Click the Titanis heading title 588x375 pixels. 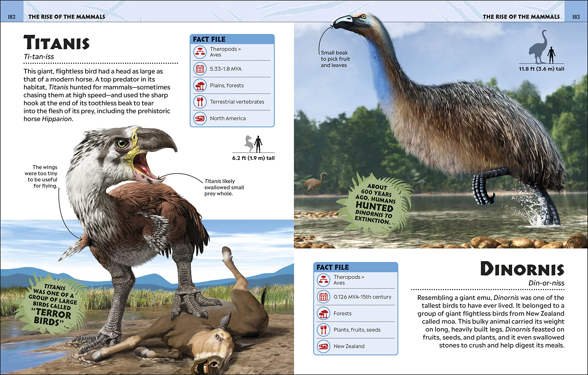coord(57,42)
